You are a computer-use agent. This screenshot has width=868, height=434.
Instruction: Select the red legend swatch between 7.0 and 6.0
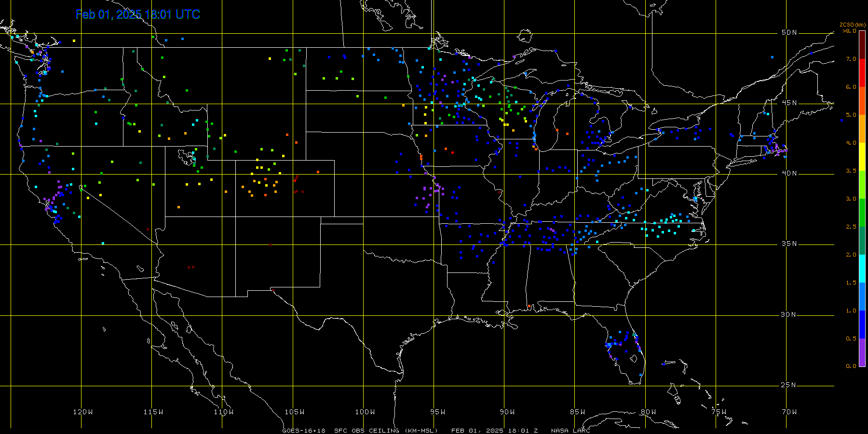click(862, 73)
